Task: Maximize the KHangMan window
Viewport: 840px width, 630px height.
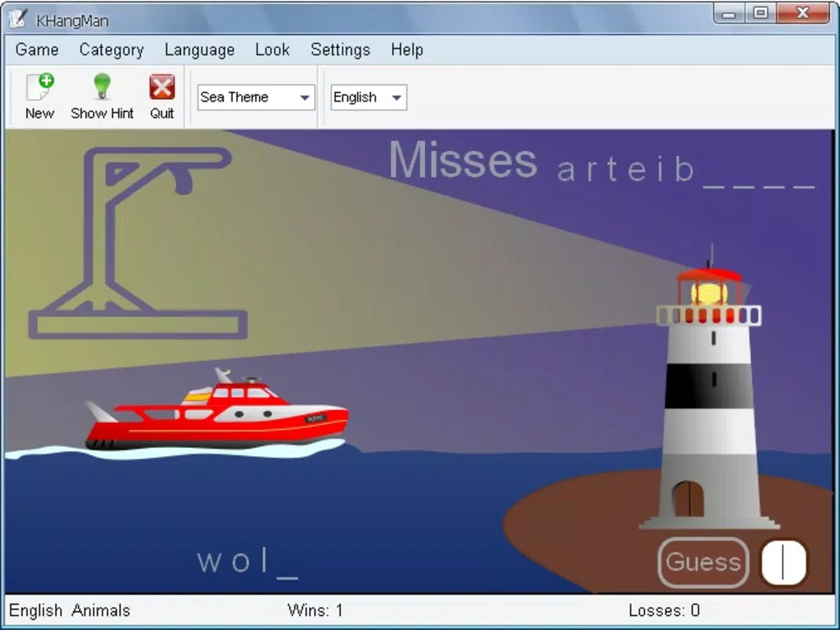Action: (x=760, y=13)
